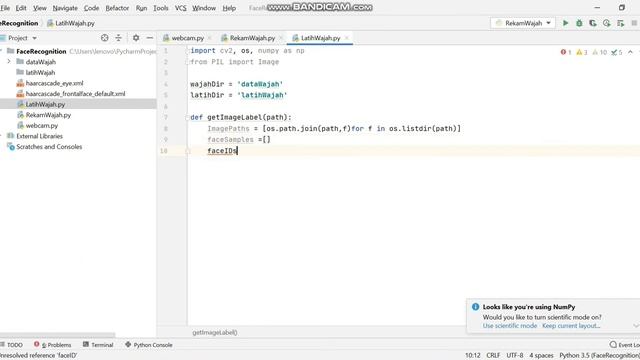The height and width of the screenshot is (360, 640).
Task: Click the yellow warning count indicator
Action: click(582, 52)
